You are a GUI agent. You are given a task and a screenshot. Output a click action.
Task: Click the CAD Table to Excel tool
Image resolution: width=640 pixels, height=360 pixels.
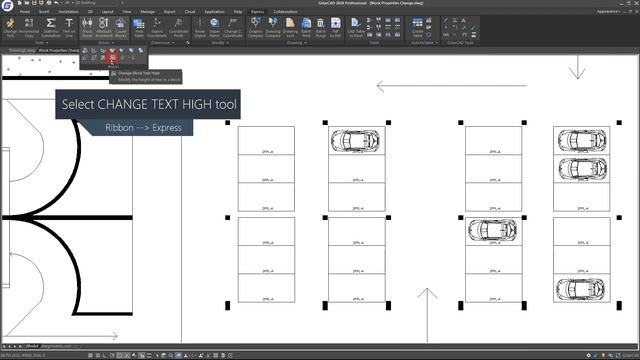point(356,28)
